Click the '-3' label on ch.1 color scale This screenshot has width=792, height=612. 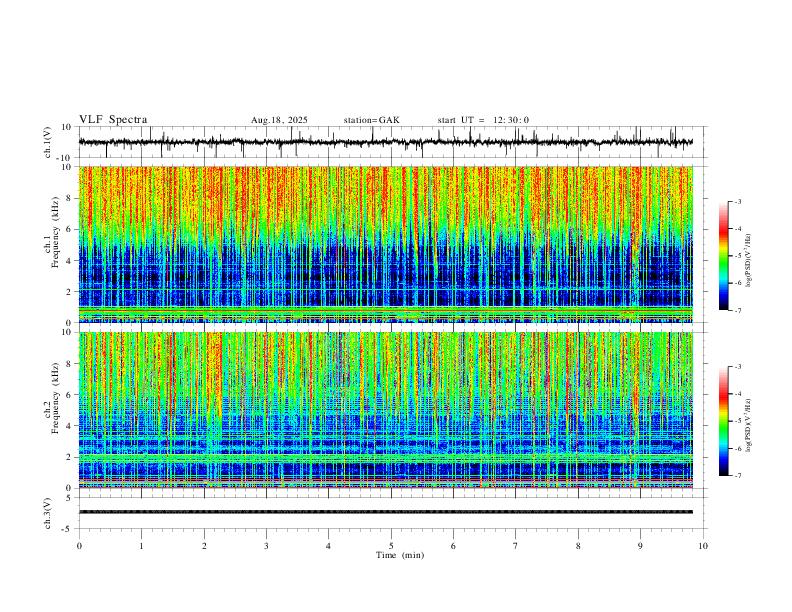738,201
